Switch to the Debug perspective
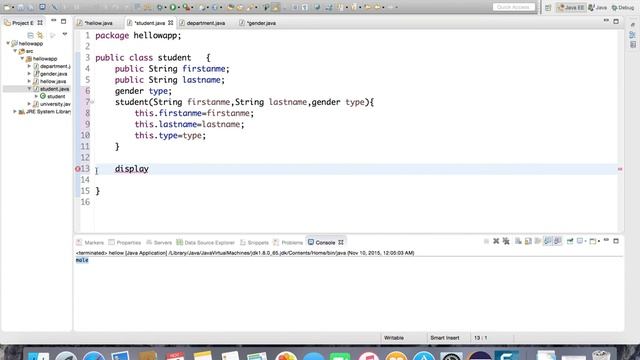The width and height of the screenshot is (640, 360). point(623,7)
